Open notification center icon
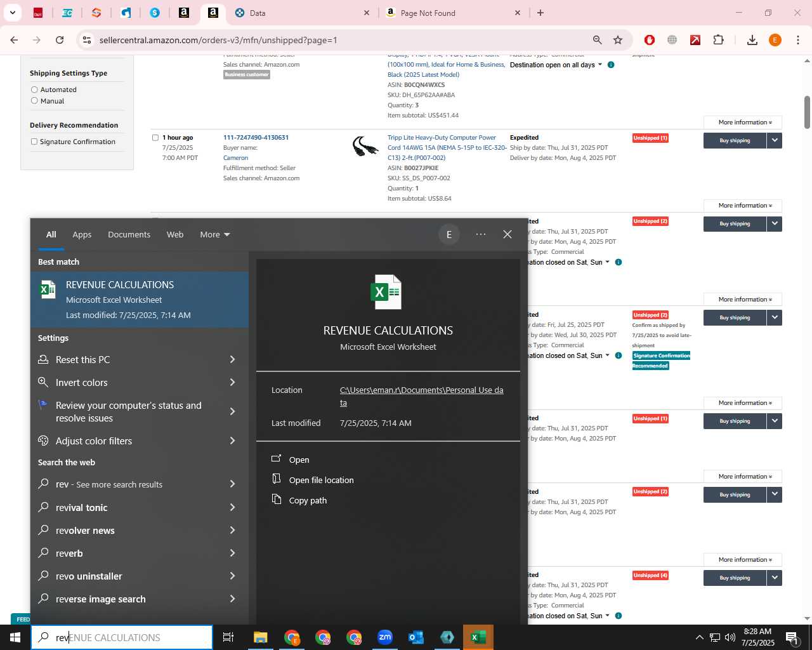Image resolution: width=812 pixels, height=650 pixels. tap(792, 637)
